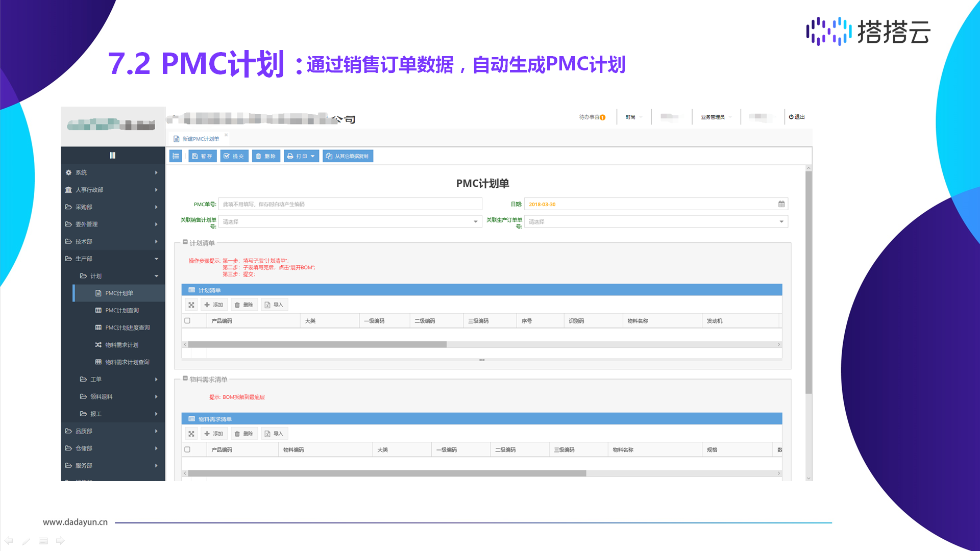Check select-all box in 计划清单 table header
This screenshot has width=980, height=551.
(187, 321)
